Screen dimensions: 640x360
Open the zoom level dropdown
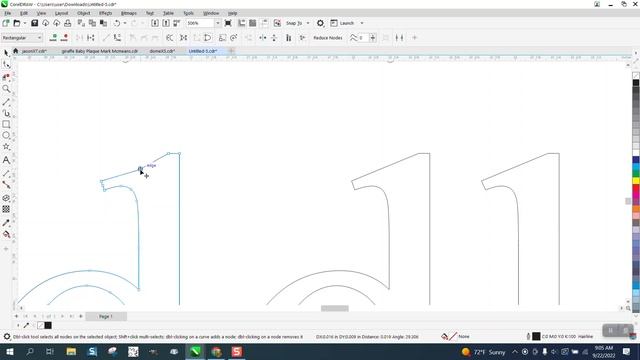(218, 23)
